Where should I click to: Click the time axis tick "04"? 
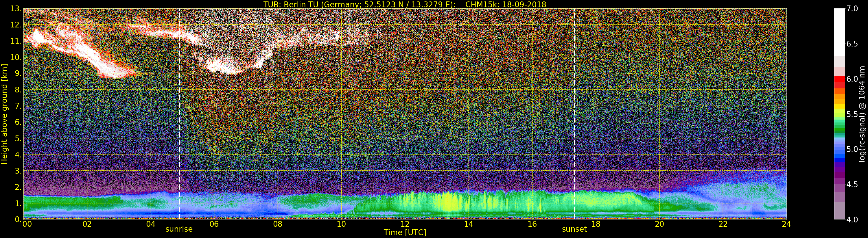click(151, 224)
